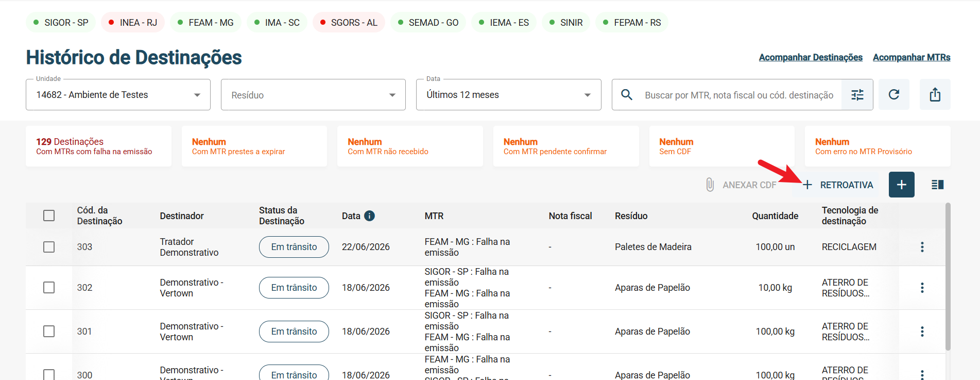Click the Resíduo column header
The image size is (980, 380).
coord(631,216)
